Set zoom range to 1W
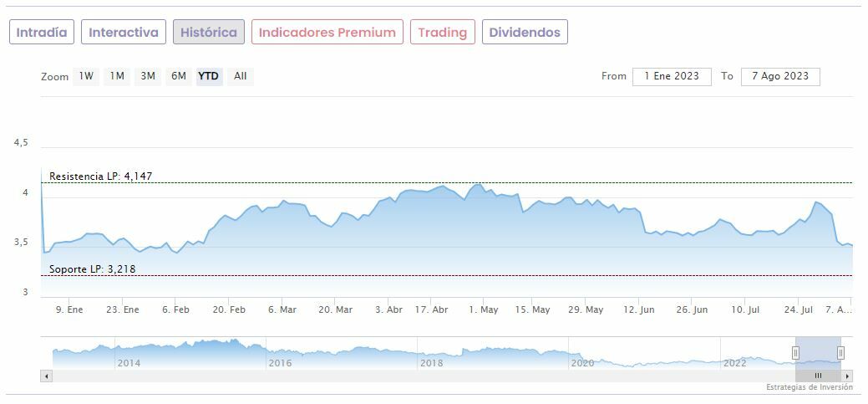 pyautogui.click(x=86, y=76)
